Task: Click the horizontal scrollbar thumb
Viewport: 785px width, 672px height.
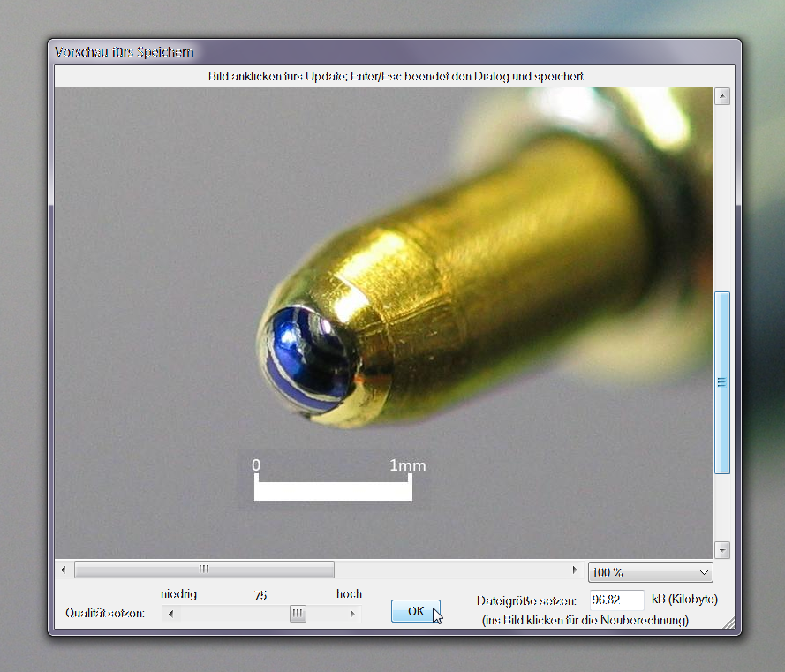Action: pos(204,570)
